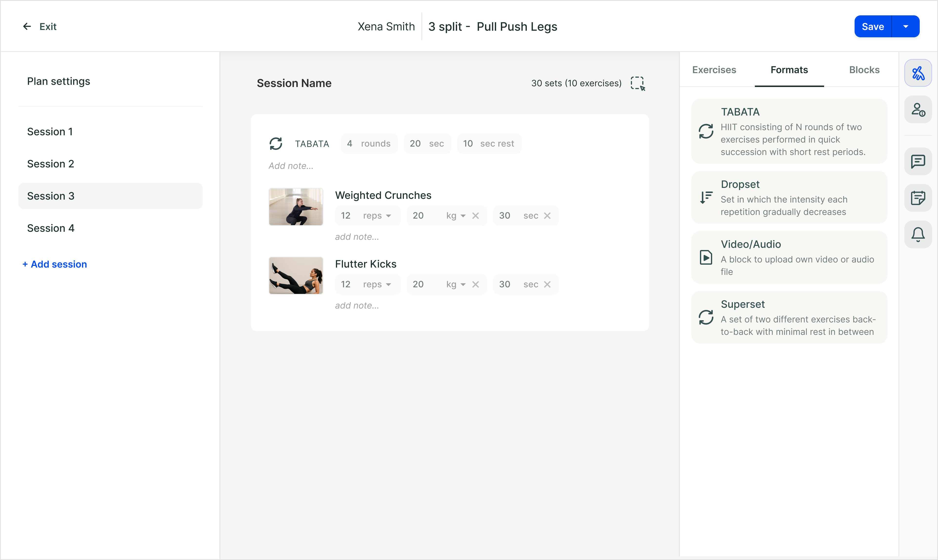
Task: Open the notifications bell icon
Action: pyautogui.click(x=918, y=235)
